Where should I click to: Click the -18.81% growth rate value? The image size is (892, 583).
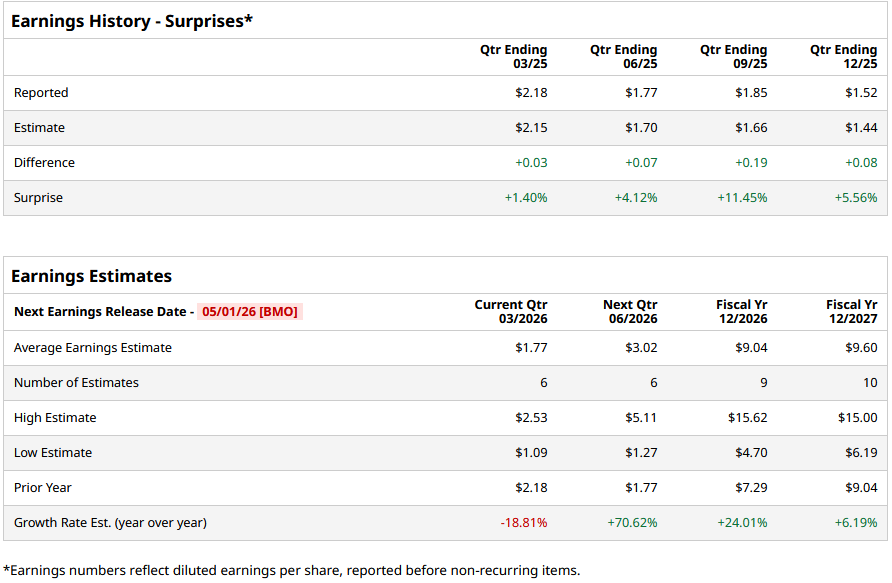click(524, 523)
